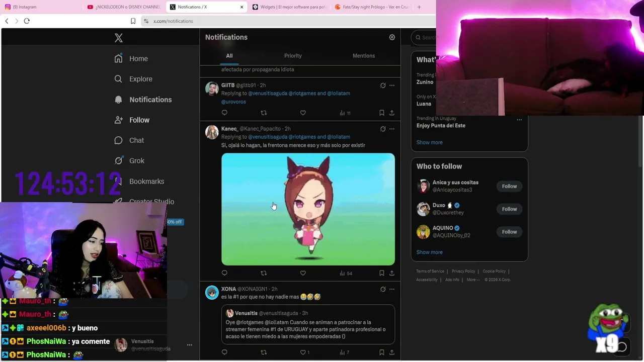
Task: Show more in Who to follow
Action: tap(430, 252)
